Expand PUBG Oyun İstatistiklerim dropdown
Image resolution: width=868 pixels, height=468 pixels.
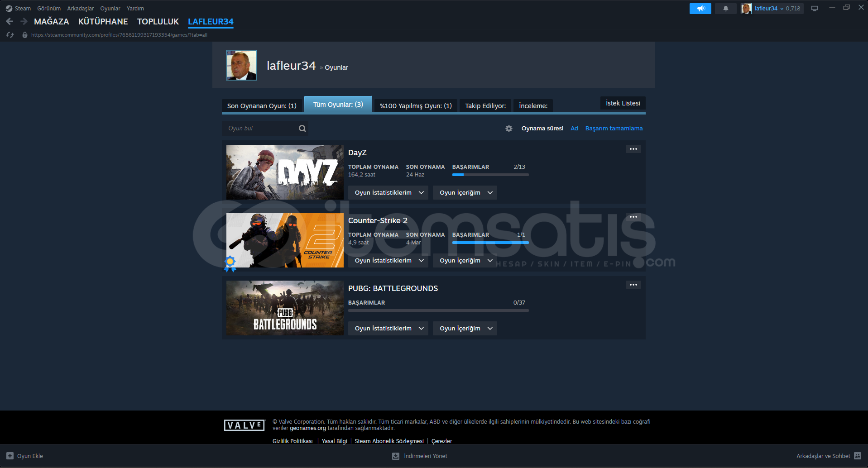388,328
